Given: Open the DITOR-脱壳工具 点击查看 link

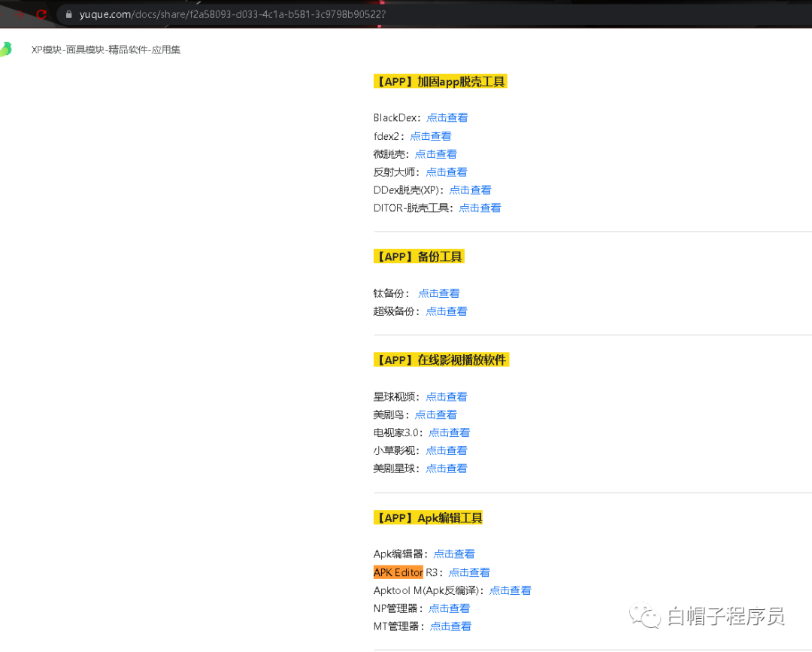Looking at the screenshot, I should pyautogui.click(x=480, y=208).
